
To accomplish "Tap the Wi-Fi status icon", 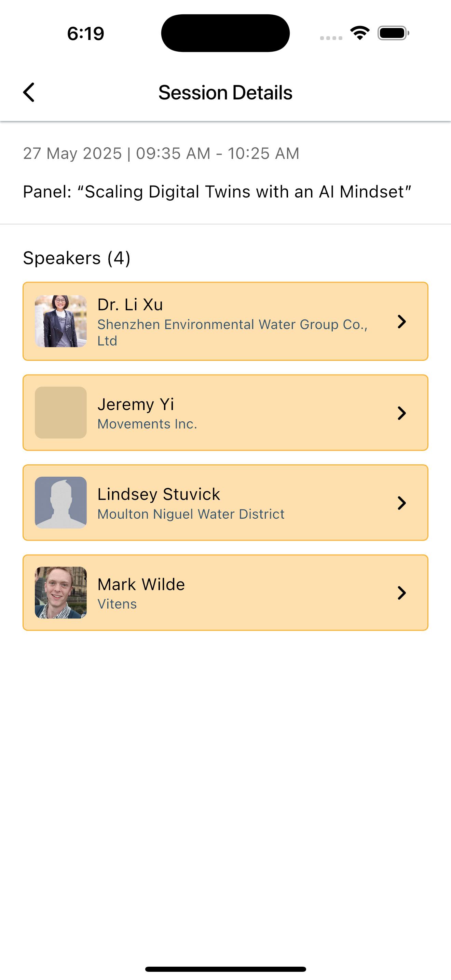I will point(360,33).
